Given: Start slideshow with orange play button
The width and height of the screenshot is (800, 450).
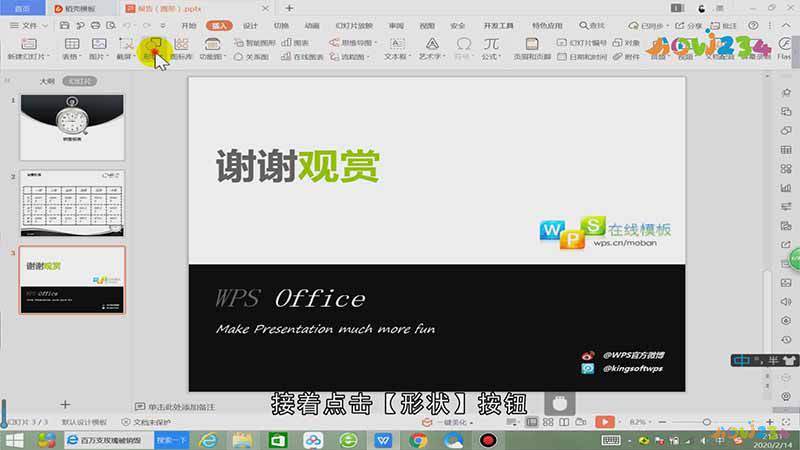Looking at the screenshot, I should [605, 422].
